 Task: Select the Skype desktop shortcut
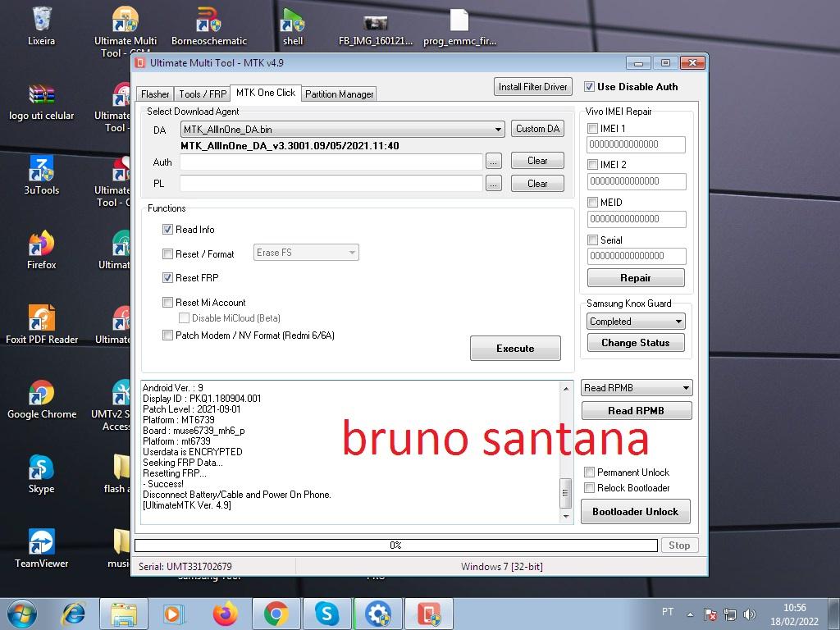point(41,474)
